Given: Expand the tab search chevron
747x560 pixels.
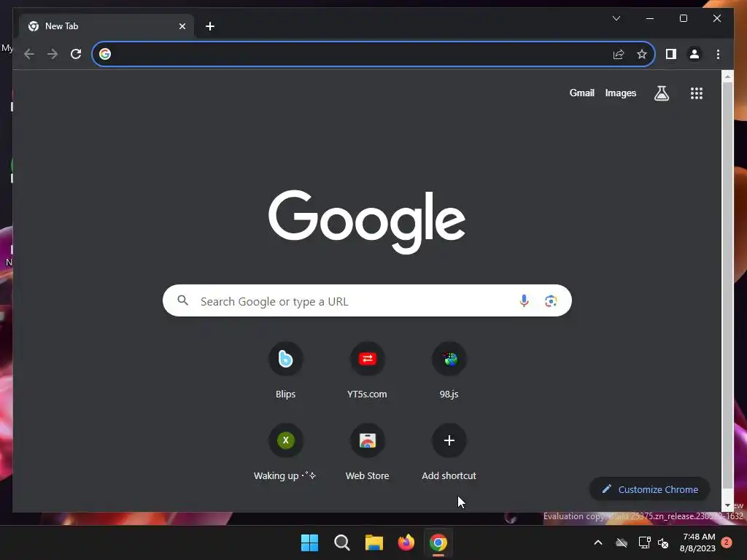Looking at the screenshot, I should pyautogui.click(x=616, y=18).
